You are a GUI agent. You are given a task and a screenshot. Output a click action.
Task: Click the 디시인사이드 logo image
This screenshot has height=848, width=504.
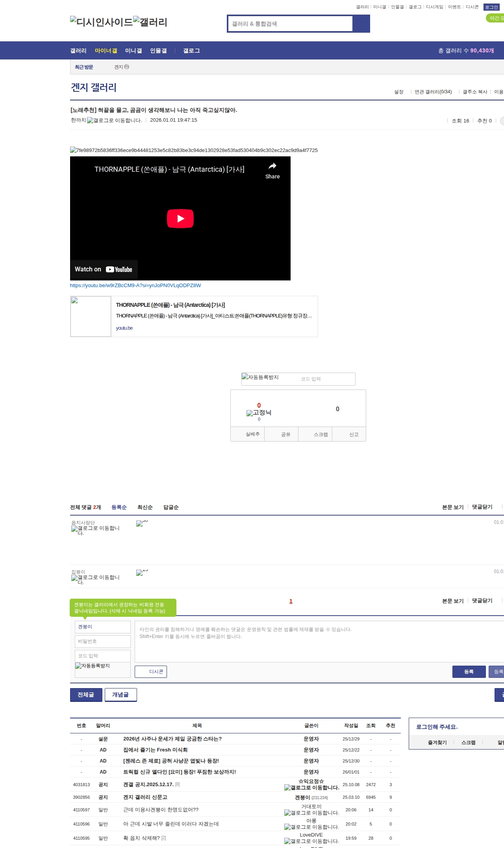101,22
